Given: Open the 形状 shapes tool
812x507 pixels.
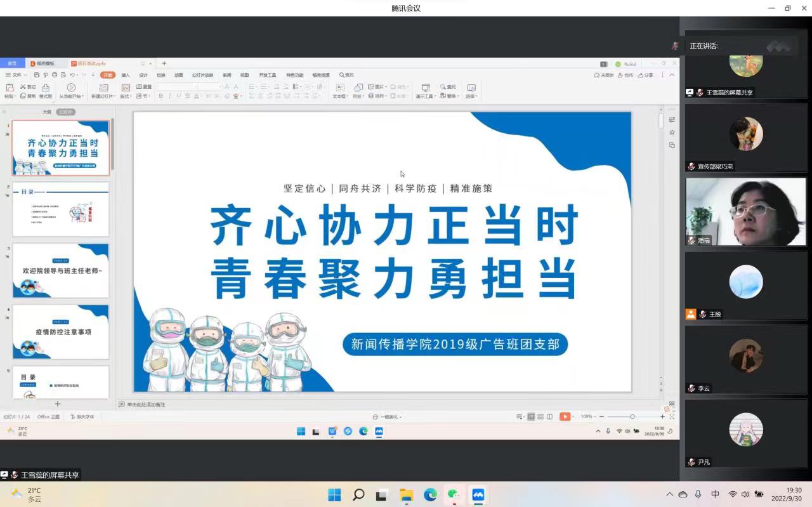Looking at the screenshot, I should click(x=358, y=88).
